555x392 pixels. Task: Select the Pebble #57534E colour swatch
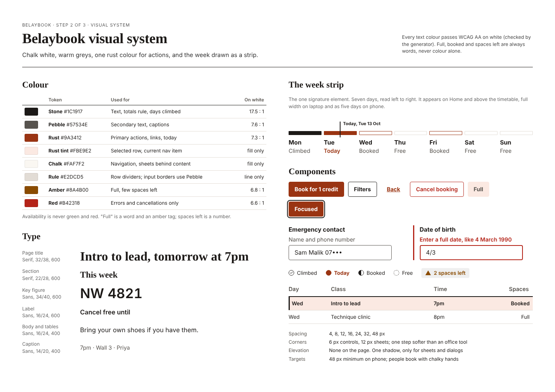tap(31, 125)
